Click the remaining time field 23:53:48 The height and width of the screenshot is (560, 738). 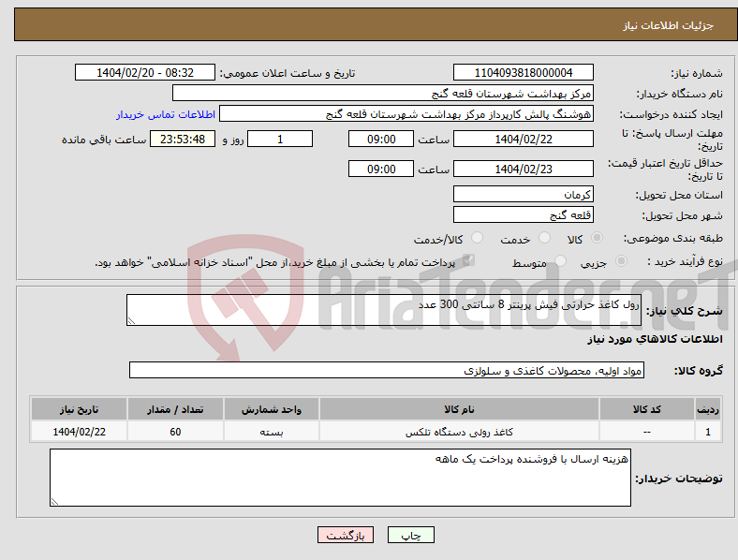[x=183, y=139]
